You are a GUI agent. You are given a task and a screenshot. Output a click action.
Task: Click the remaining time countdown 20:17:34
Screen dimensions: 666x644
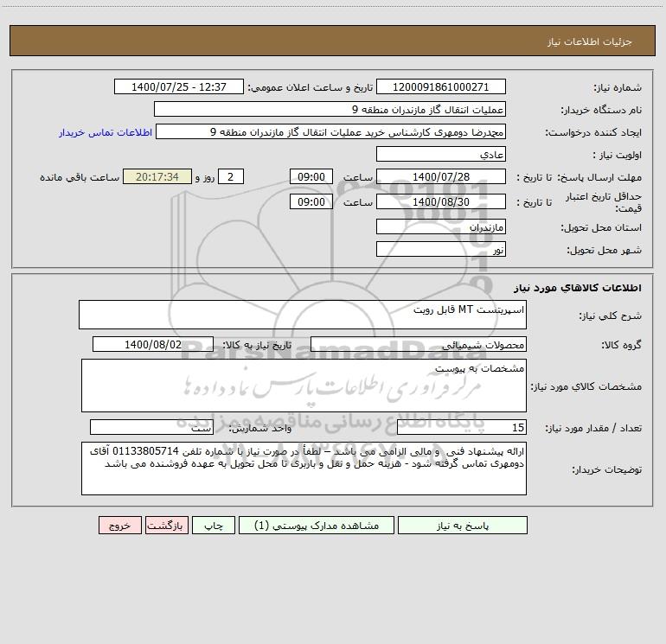click(157, 176)
